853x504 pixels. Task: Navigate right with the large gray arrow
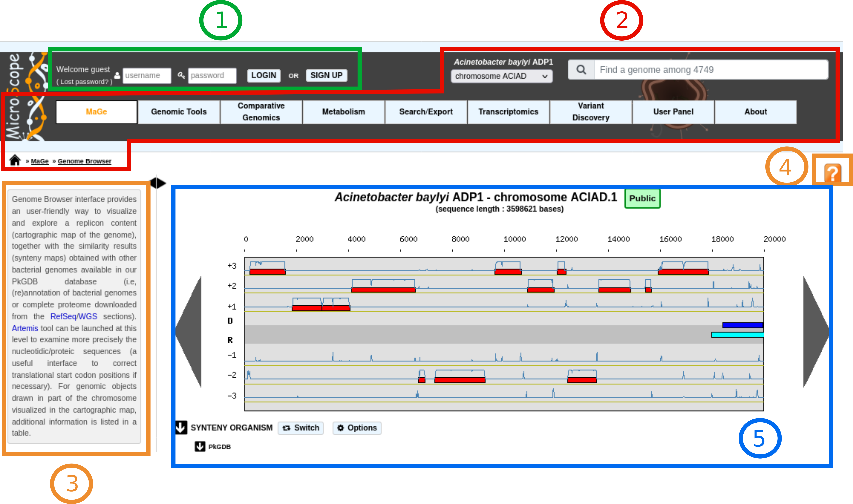click(x=816, y=332)
